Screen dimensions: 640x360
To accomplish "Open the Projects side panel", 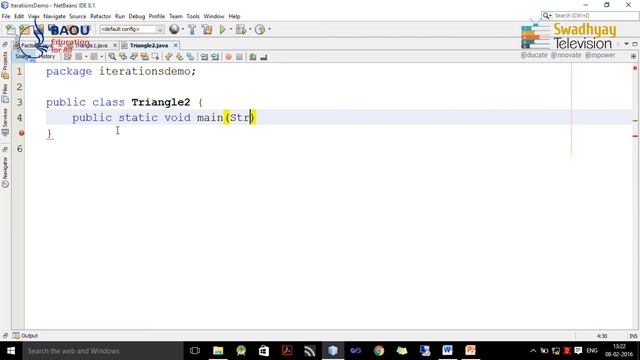I will pyautogui.click(x=5, y=65).
